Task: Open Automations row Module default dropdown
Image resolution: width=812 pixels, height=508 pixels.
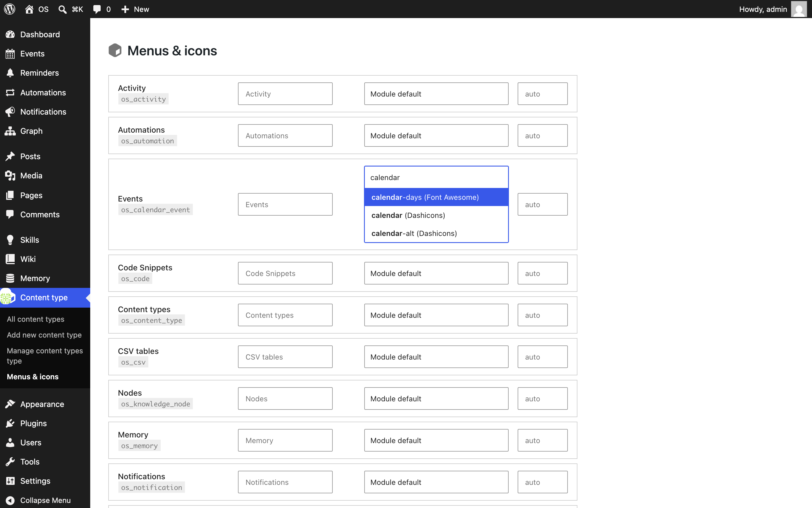Action: point(436,135)
